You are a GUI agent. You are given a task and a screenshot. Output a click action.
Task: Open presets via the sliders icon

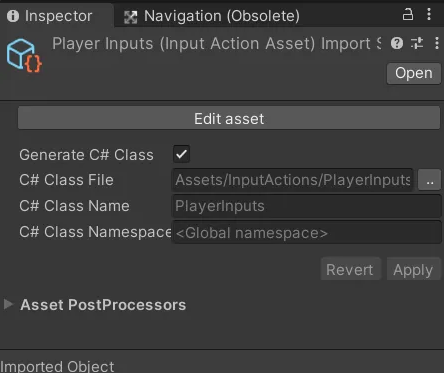click(x=417, y=43)
